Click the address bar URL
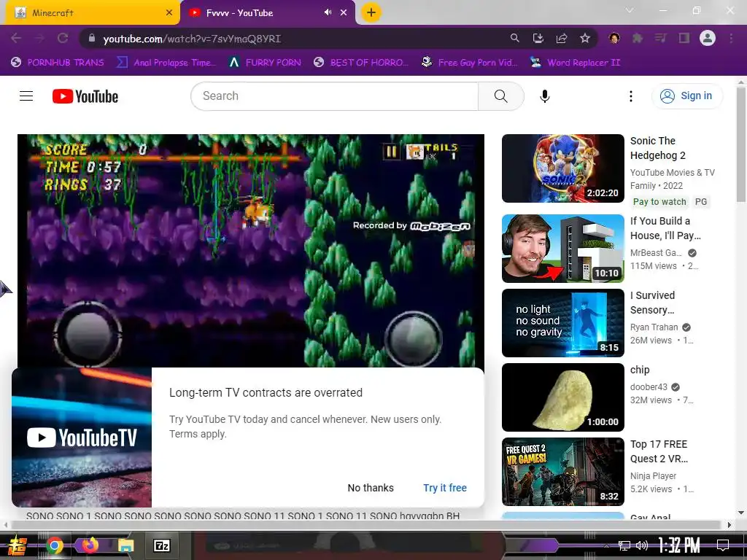 pyautogui.click(x=192, y=39)
